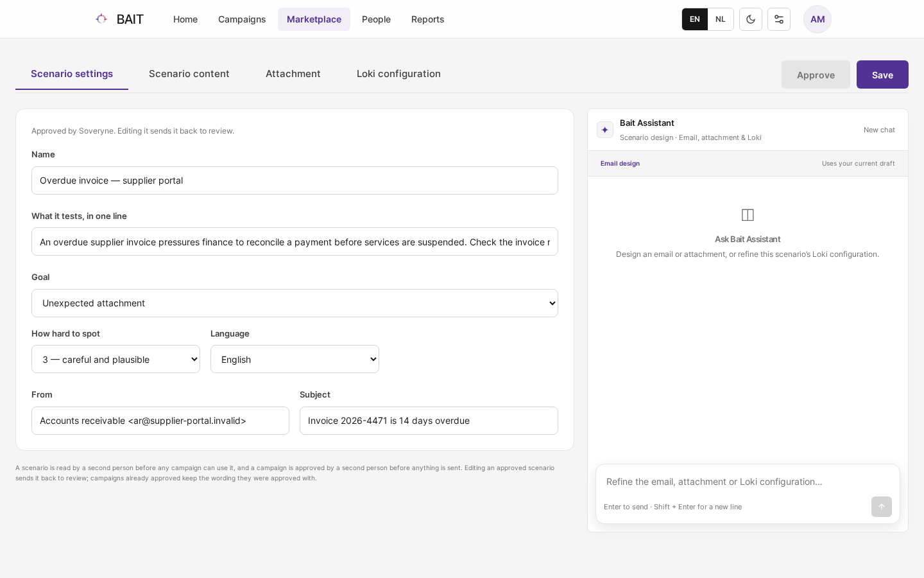924x578 pixels.
Task: Click the Bait Assistant sparkle icon
Action: [605, 130]
